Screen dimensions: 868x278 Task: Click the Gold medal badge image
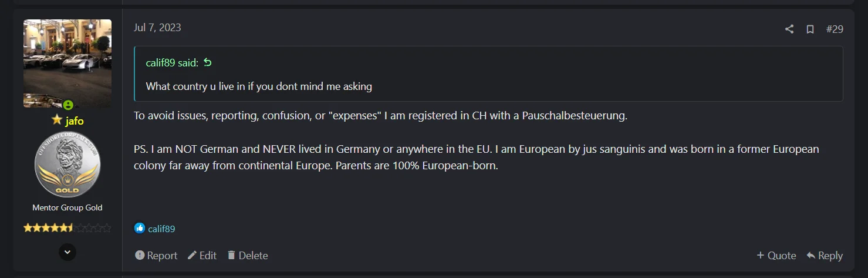coord(67,165)
